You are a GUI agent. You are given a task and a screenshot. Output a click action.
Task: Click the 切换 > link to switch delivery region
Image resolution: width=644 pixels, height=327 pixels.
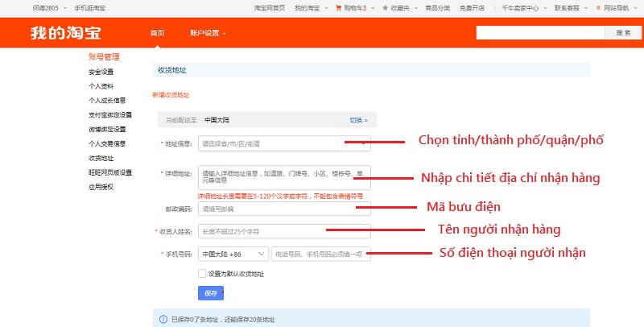pyautogui.click(x=359, y=120)
